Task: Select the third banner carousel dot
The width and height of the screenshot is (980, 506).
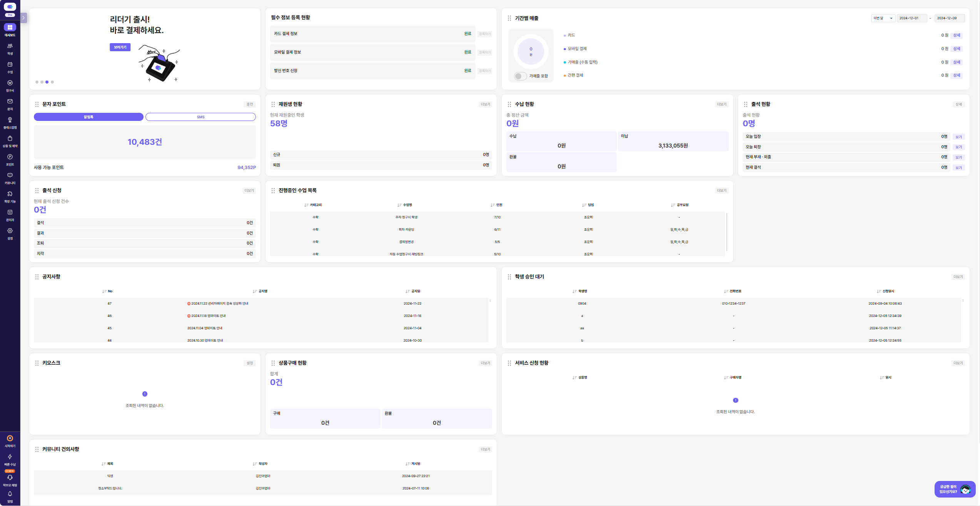Action: coord(47,82)
